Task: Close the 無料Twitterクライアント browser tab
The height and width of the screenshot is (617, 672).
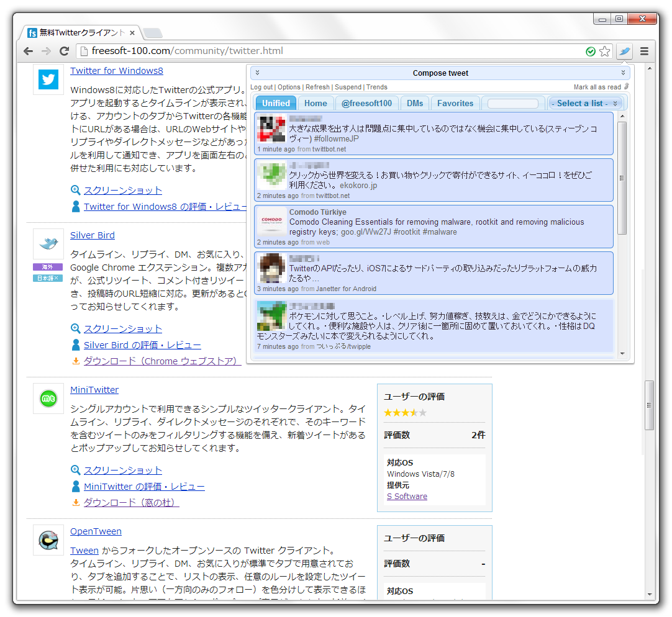Action: click(x=132, y=32)
